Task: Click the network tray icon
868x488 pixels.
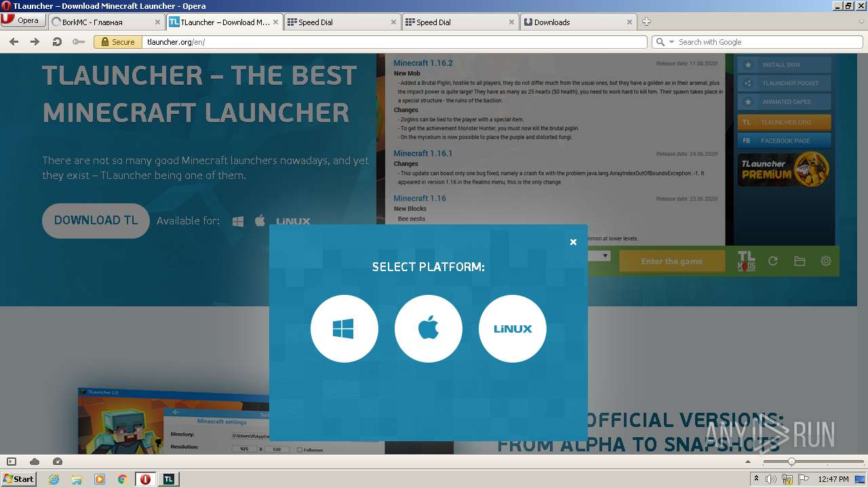Action: coord(787,479)
